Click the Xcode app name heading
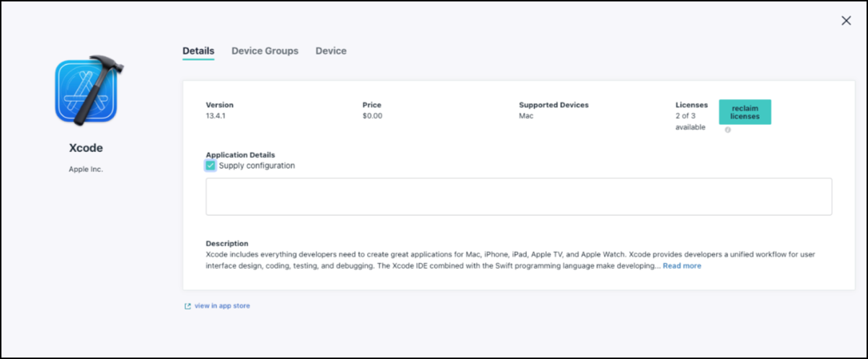This screenshot has width=868, height=359. [86, 148]
